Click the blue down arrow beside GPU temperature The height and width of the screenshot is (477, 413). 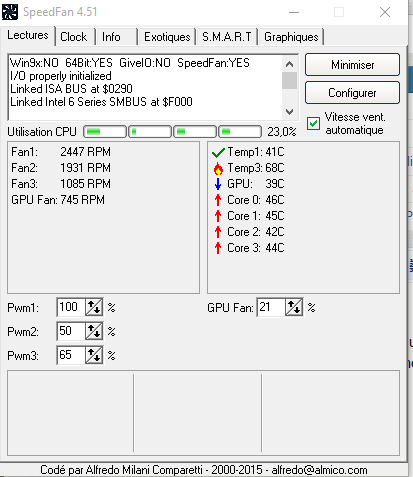(x=218, y=184)
